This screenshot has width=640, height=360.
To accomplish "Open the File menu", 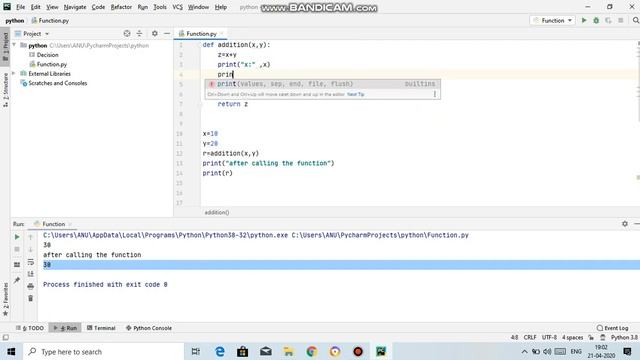I will click(x=20, y=7).
